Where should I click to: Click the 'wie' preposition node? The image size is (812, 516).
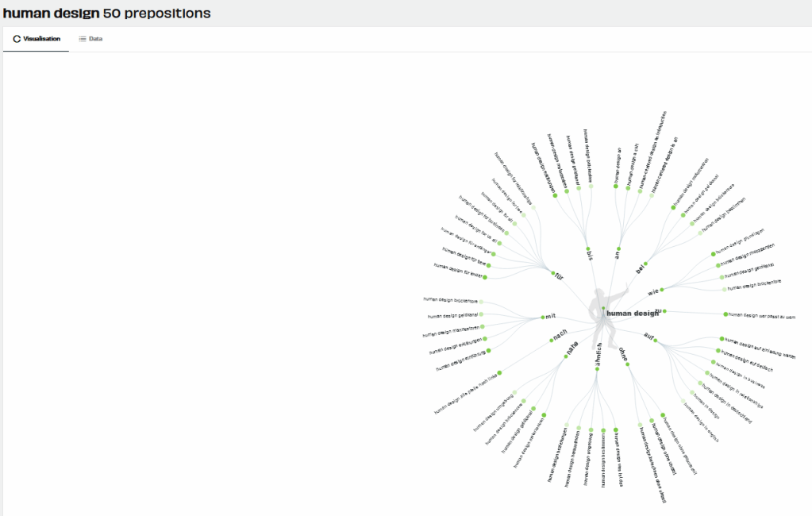660,289
